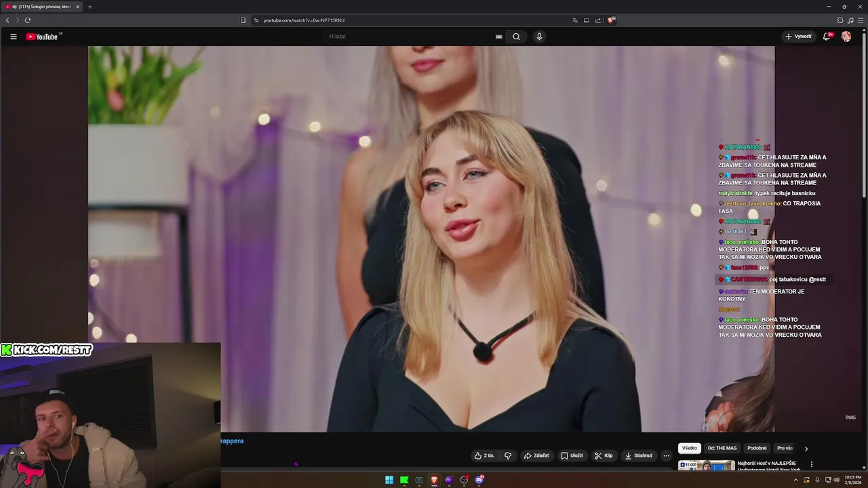This screenshot has height=488, width=868.
Task: Click the translate page icon
Action: coord(575,20)
